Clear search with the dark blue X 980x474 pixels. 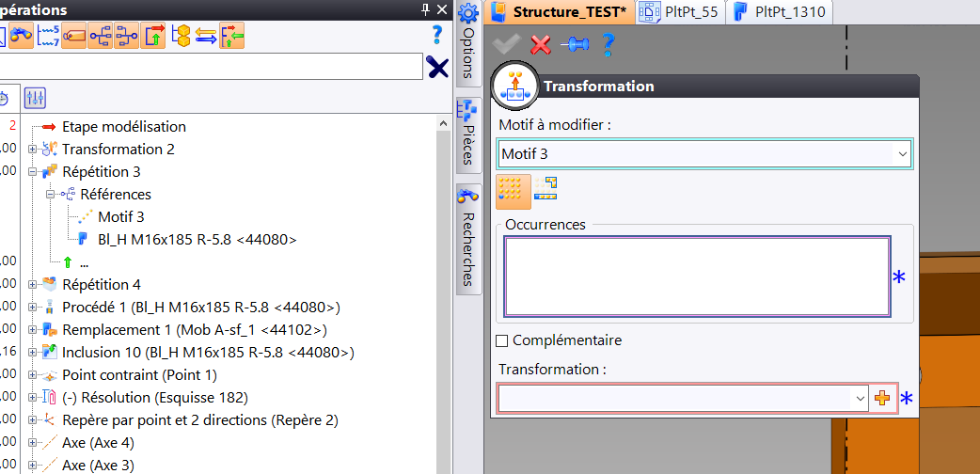coord(437,66)
